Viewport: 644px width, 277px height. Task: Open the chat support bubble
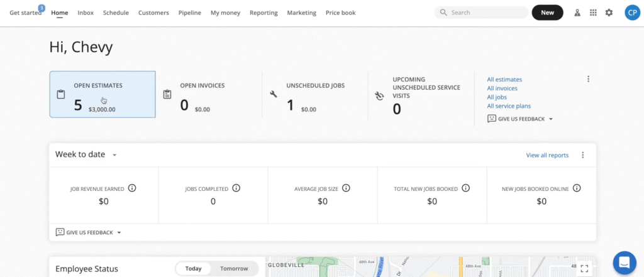click(x=625, y=263)
